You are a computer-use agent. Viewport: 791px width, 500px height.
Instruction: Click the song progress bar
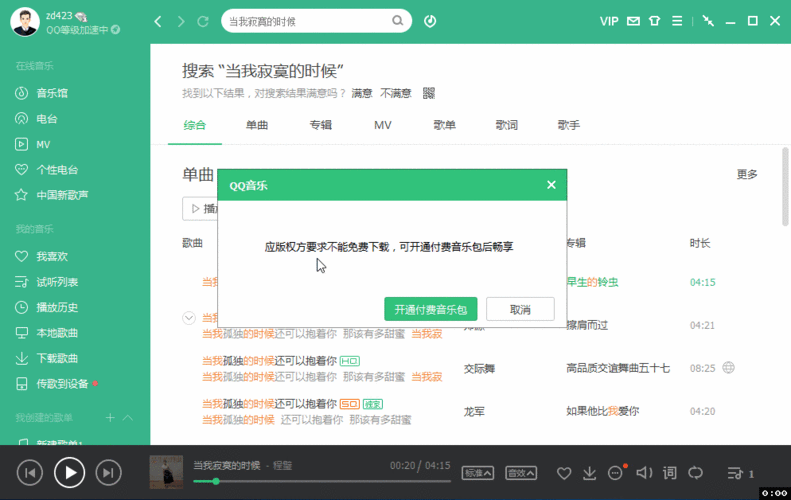(320, 481)
